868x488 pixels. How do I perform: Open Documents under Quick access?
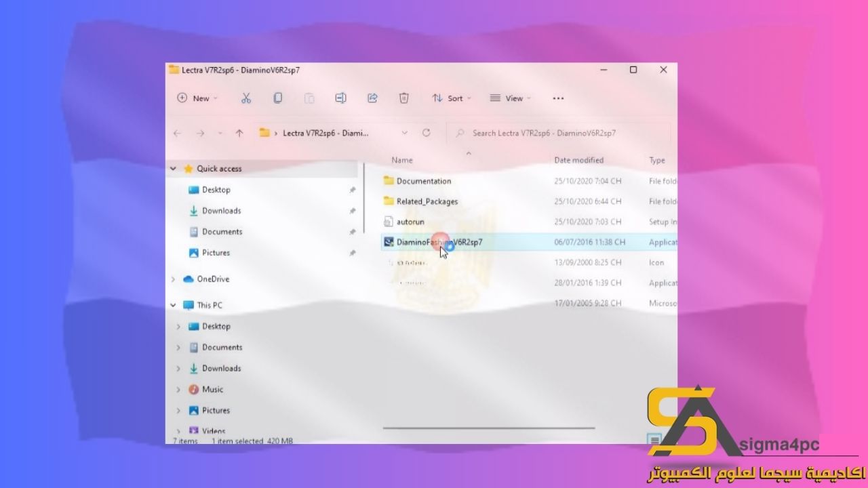pyautogui.click(x=222, y=232)
